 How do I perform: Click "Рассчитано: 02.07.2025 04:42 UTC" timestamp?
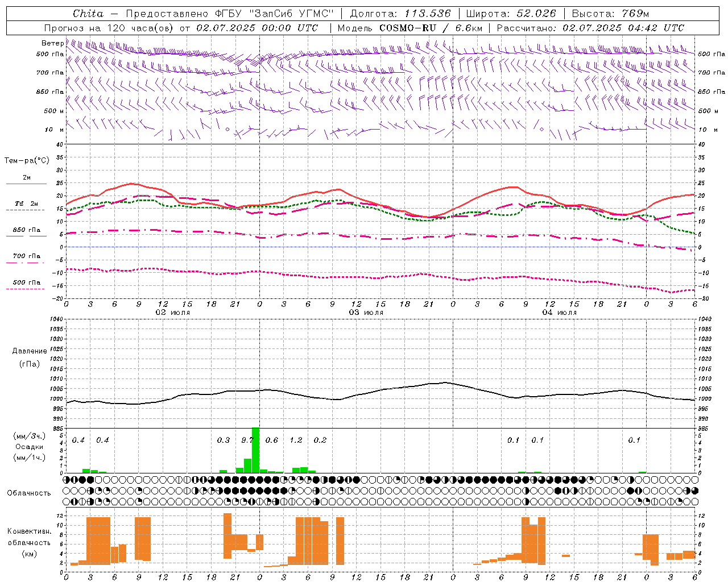(590, 28)
